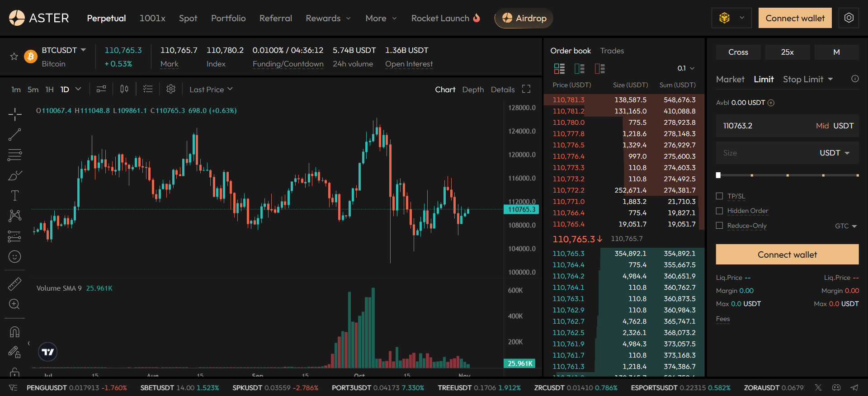Open the GTC time-in-force dropdown

click(x=846, y=226)
